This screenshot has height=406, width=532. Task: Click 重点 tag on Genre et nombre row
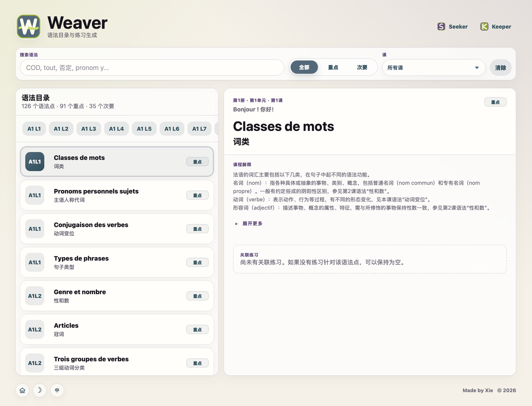198,296
